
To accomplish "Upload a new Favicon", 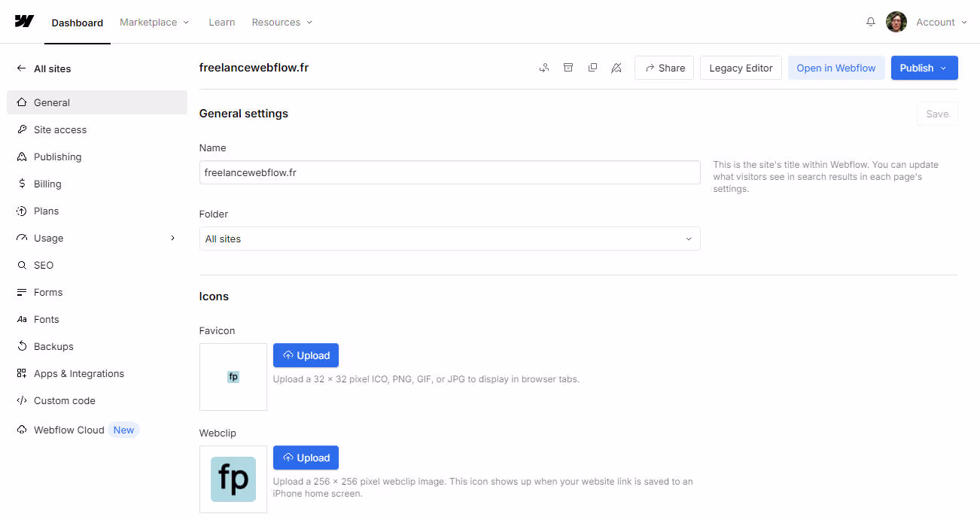I will coord(306,355).
